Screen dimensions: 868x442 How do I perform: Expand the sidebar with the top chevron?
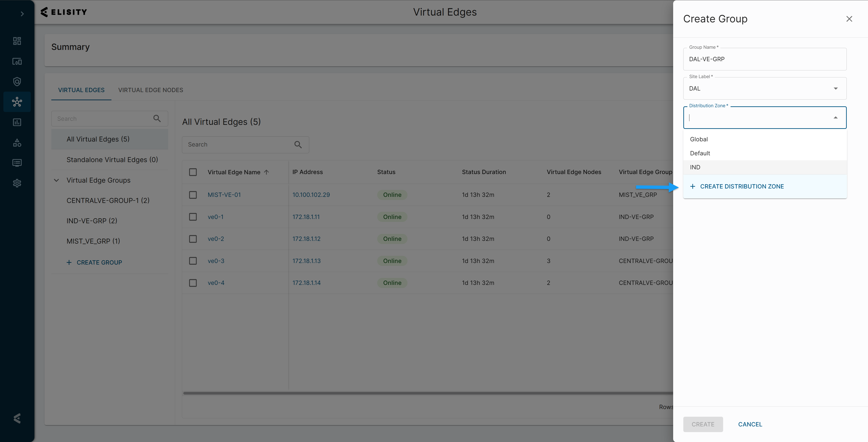pos(22,14)
